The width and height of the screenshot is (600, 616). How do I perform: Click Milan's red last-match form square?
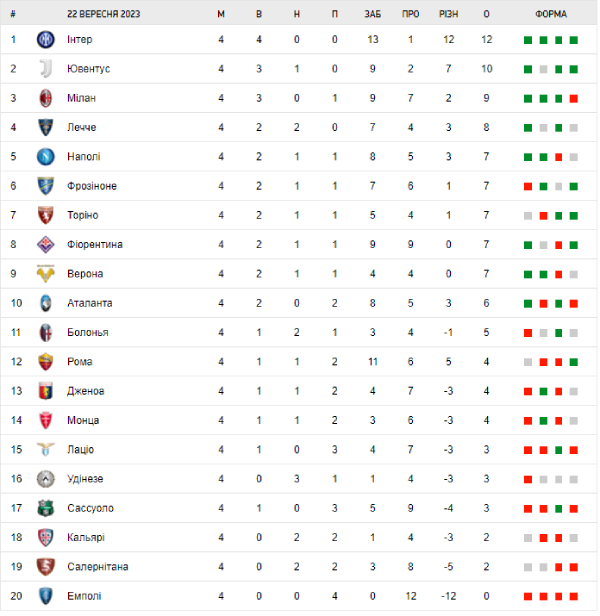pyautogui.click(x=574, y=99)
